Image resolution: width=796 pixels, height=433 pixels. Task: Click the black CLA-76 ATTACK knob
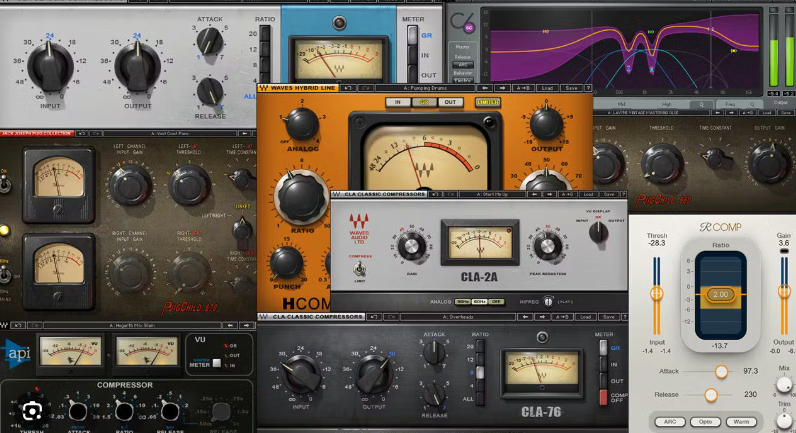pos(434,352)
